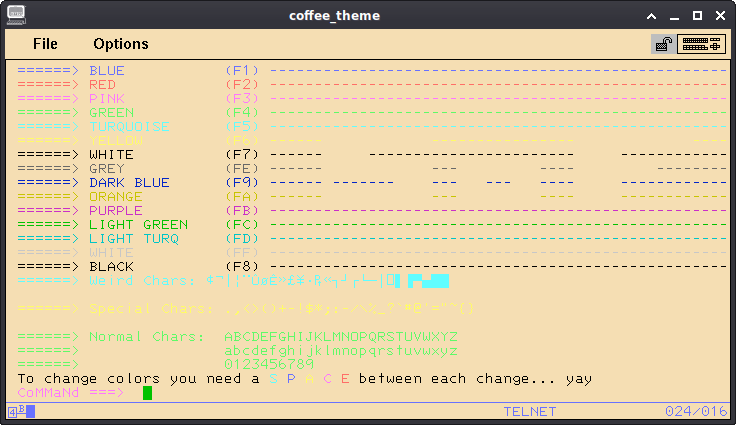Click the (F5) key label
The image size is (736, 425).
(x=242, y=127)
